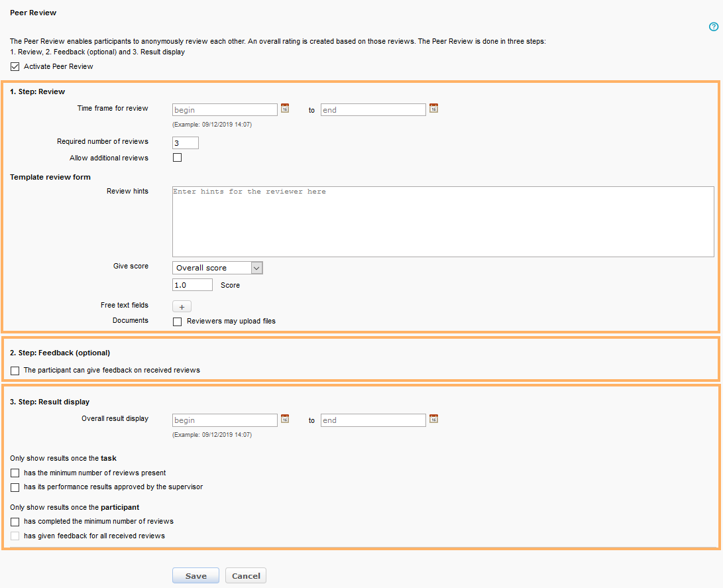Enable supervisor approval requirement for results
The image size is (723, 588).
pyautogui.click(x=15, y=487)
